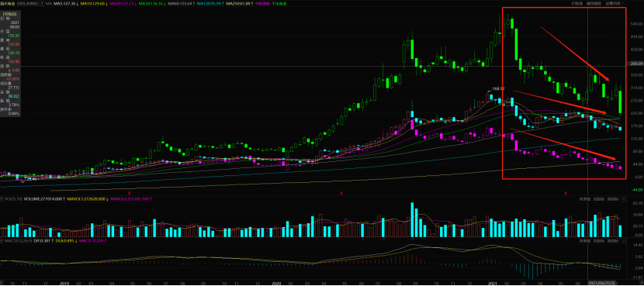The width and height of the screenshot is (644, 286).
Task: Select the MA10:129.60 moving average label
Action: click(94, 3)
